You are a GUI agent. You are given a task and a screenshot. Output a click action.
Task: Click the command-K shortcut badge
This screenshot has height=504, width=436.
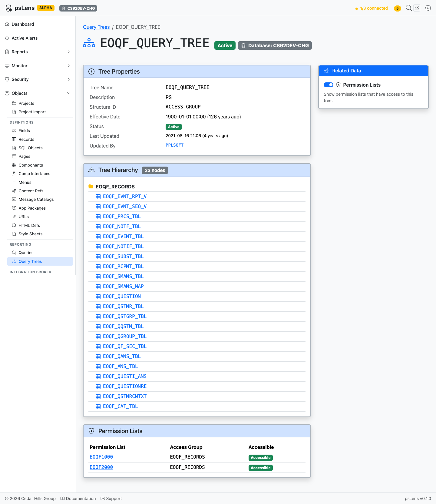(417, 8)
